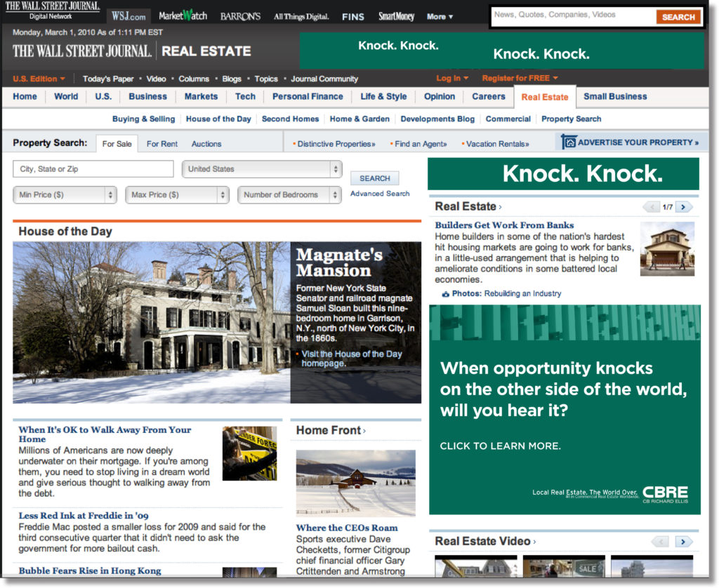The width and height of the screenshot is (719, 588).
Task: Open the SmartMoney network logo
Action: tap(396, 17)
